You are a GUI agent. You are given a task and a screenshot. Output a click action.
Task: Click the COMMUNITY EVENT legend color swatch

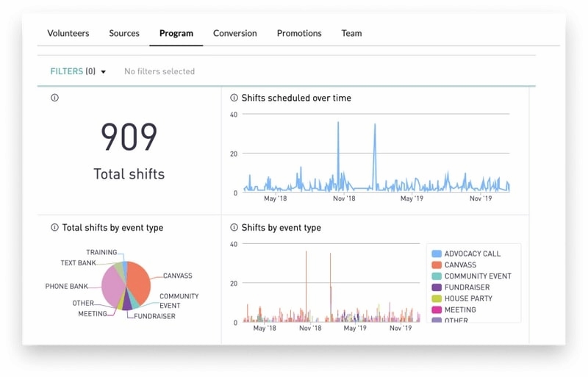437,276
